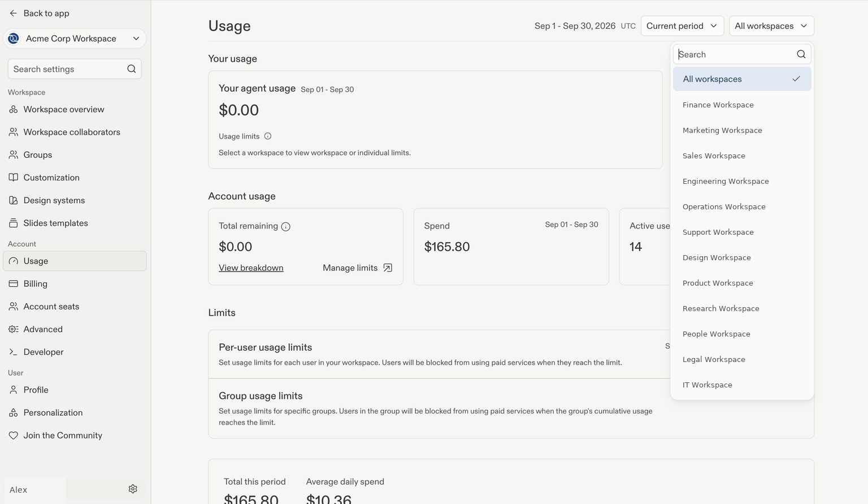
Task: Choose Engineering Workspace option
Action: (742, 181)
